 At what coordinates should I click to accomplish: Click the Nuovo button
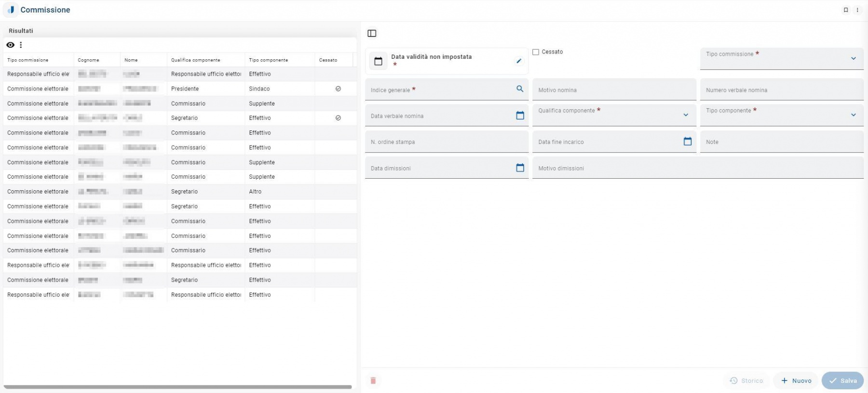[x=796, y=380]
